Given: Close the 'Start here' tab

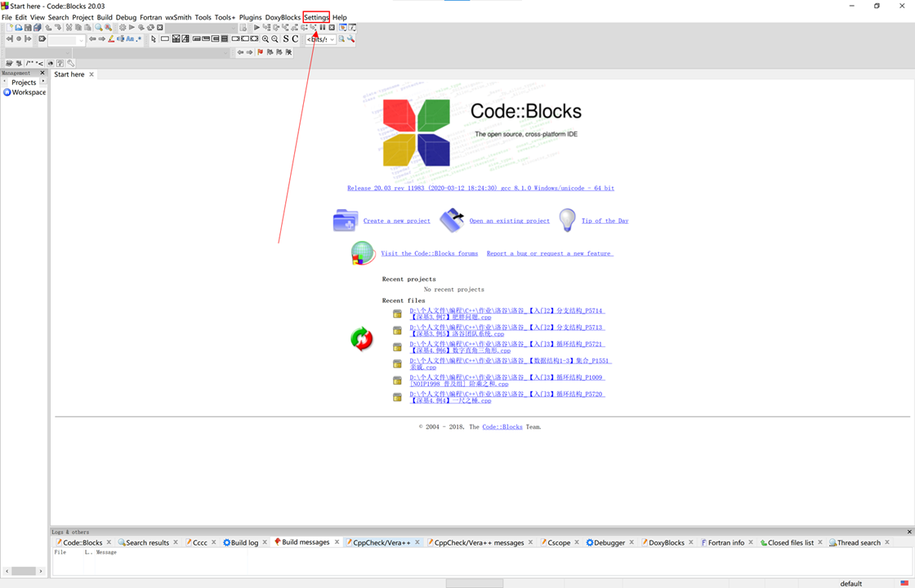Looking at the screenshot, I should 91,74.
